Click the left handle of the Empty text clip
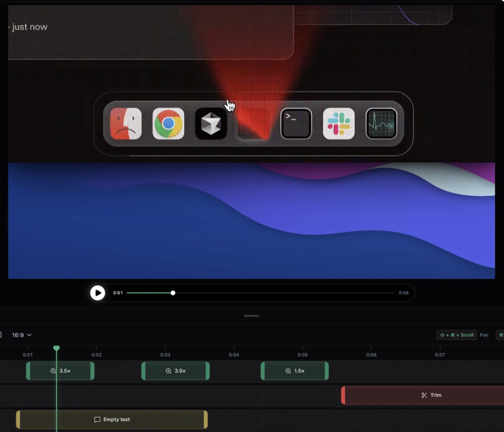Screen dimensions: 504x432 [x=18, y=419]
